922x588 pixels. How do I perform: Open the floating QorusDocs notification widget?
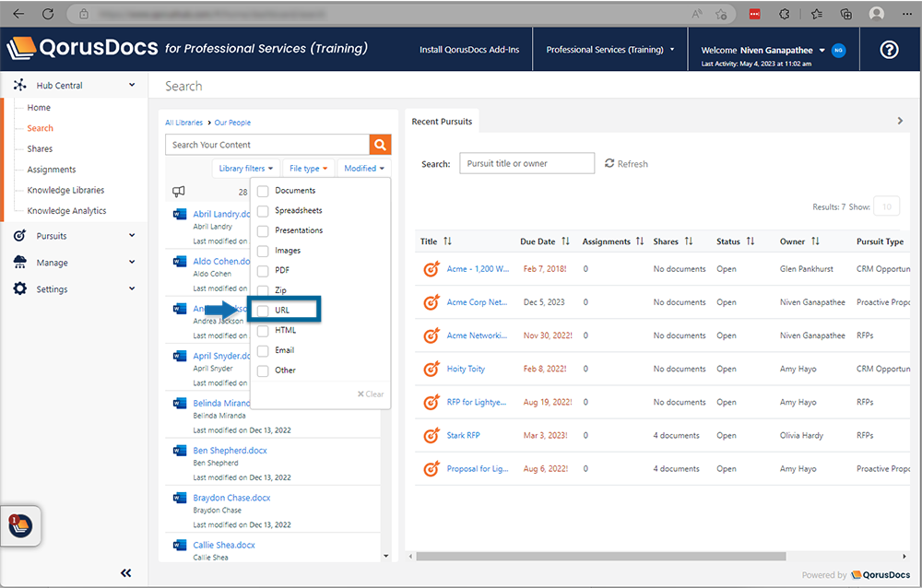pyautogui.click(x=20, y=525)
